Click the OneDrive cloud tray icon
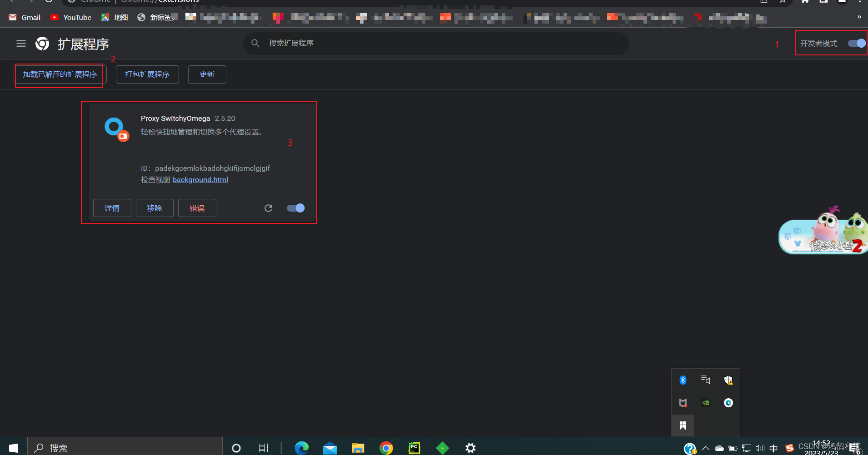868x455 pixels. pos(719,448)
